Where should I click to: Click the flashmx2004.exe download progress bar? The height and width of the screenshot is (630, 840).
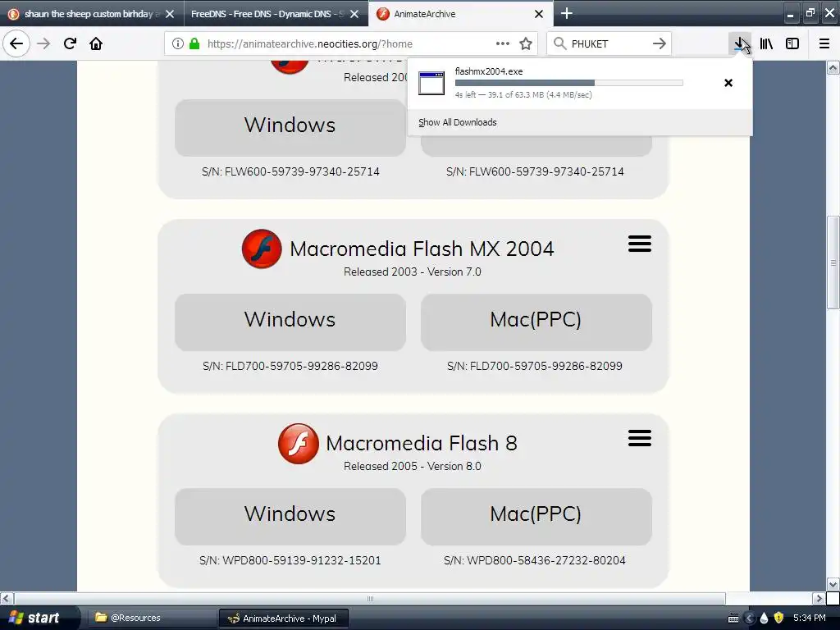[569, 83]
